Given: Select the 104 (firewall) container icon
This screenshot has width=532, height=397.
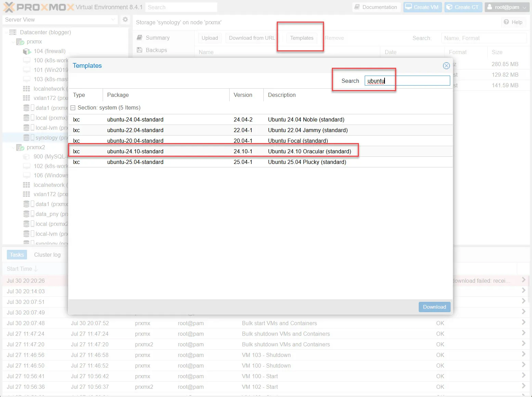Looking at the screenshot, I should coord(27,51).
